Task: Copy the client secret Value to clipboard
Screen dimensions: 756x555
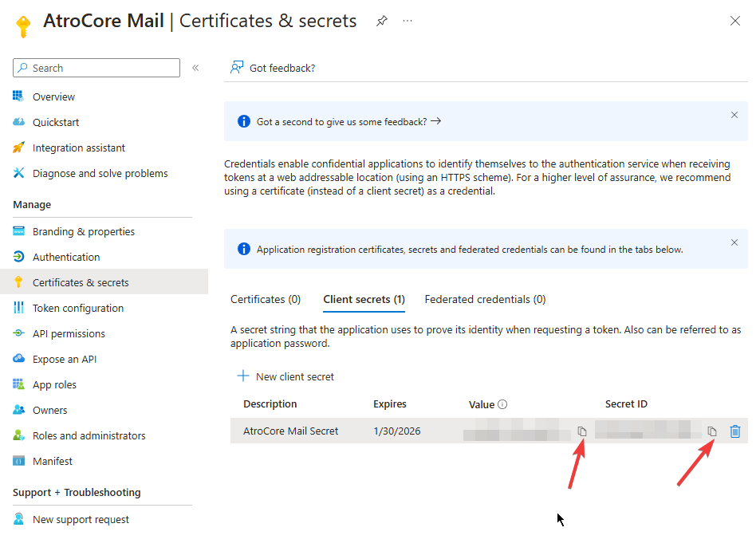Action: 582,431
